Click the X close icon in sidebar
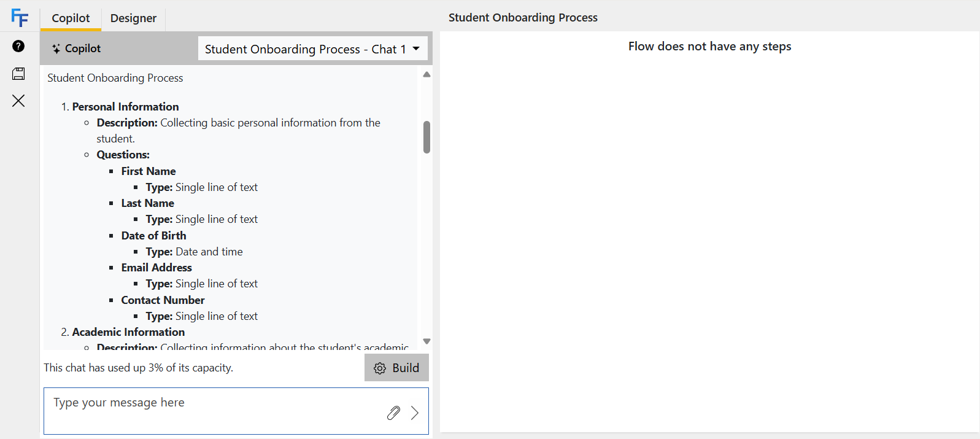980x439 pixels. [x=18, y=101]
